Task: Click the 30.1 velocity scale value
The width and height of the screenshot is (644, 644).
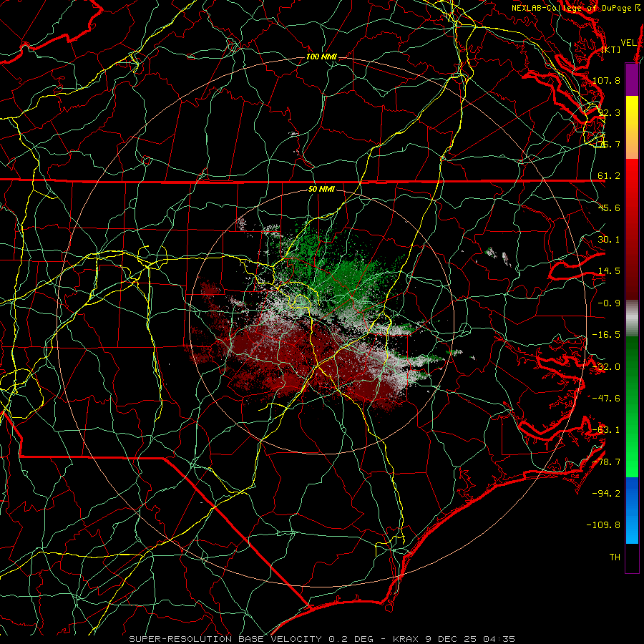Action: click(609, 240)
